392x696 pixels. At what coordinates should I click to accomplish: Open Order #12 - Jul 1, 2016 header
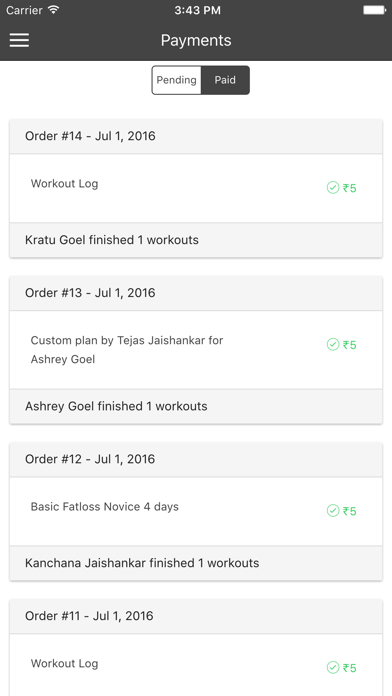[x=196, y=459]
